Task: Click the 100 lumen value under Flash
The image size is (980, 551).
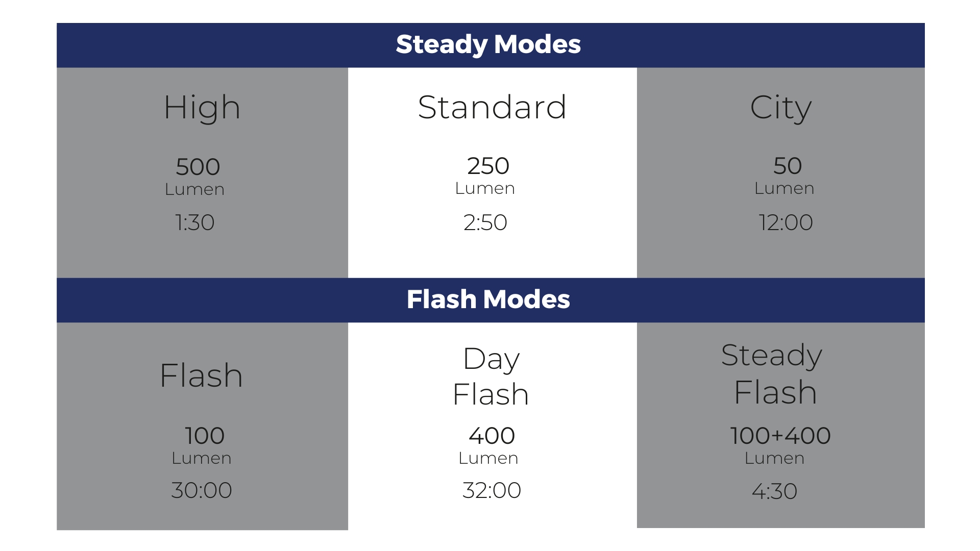Action: [205, 436]
